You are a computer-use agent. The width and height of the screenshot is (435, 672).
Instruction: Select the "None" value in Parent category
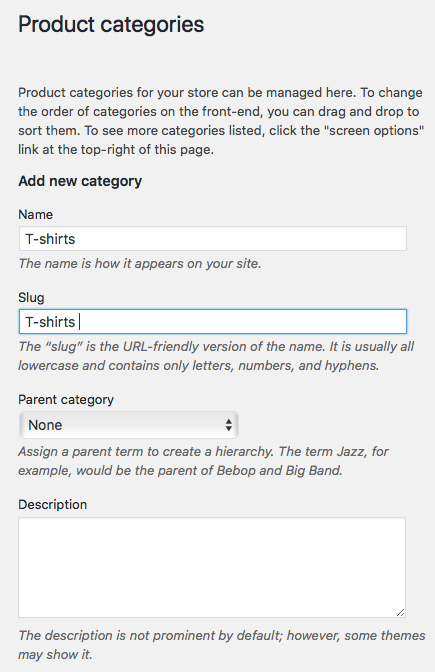pos(45,425)
